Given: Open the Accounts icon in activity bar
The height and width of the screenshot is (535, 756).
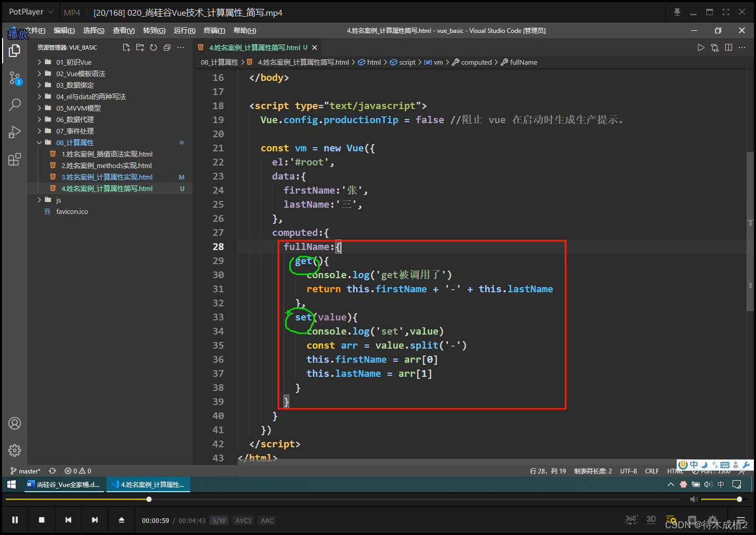Looking at the screenshot, I should (x=15, y=423).
